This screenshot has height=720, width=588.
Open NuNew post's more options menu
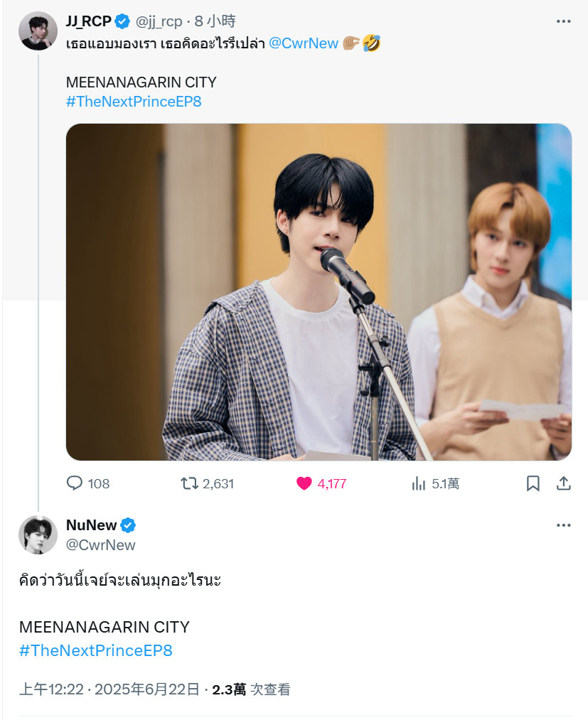click(x=564, y=525)
